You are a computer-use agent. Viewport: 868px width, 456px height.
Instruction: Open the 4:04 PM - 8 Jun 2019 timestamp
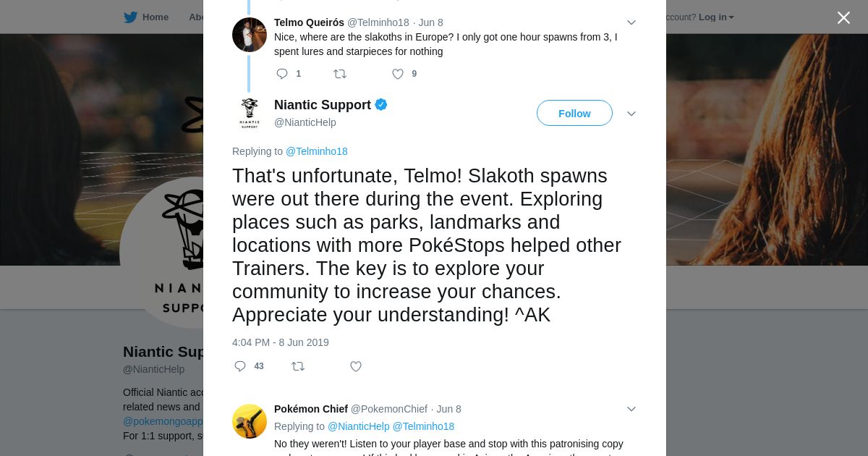click(x=281, y=342)
